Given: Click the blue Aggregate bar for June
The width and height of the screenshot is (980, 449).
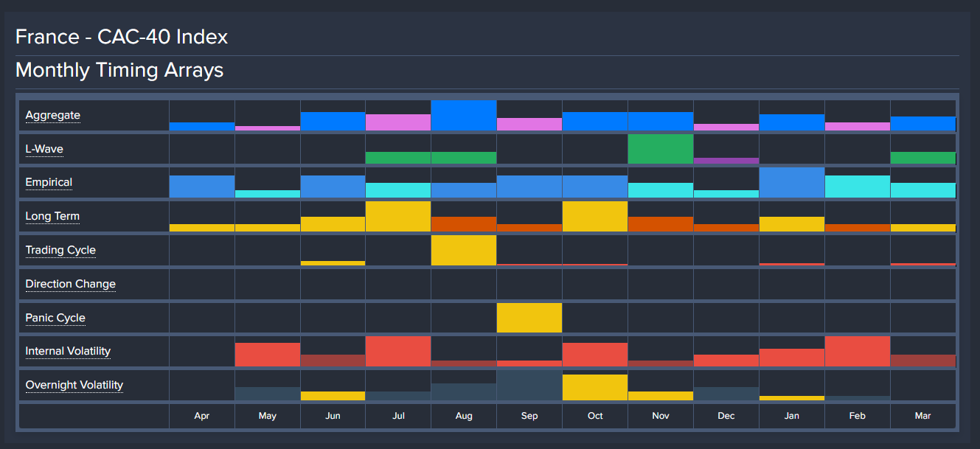Looking at the screenshot, I should click(x=333, y=122).
